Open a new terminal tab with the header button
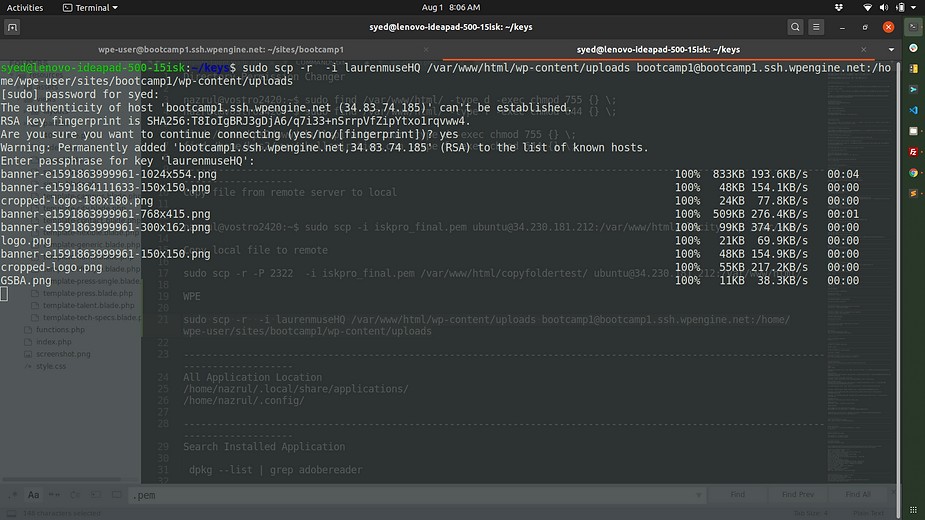The height and width of the screenshot is (520, 925). (13, 27)
